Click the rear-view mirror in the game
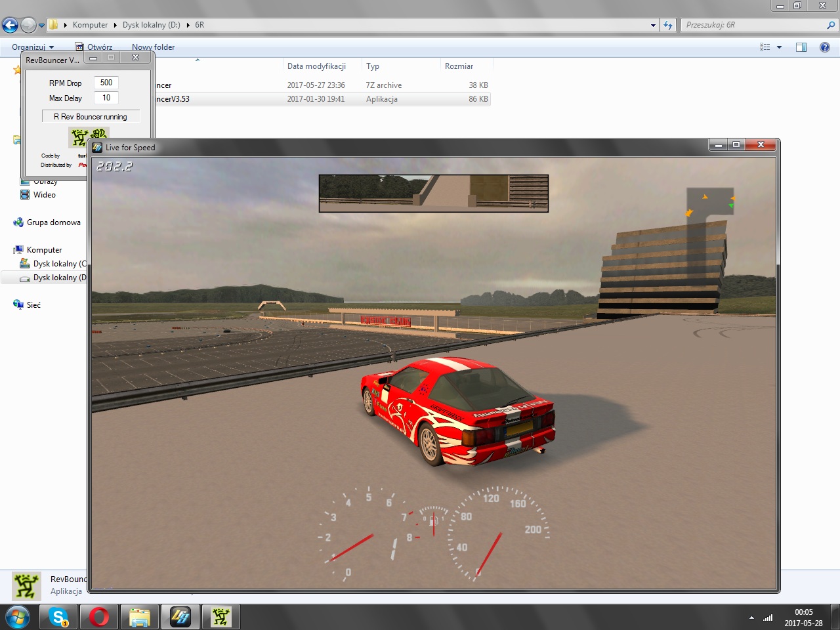840x630 pixels. click(x=433, y=194)
